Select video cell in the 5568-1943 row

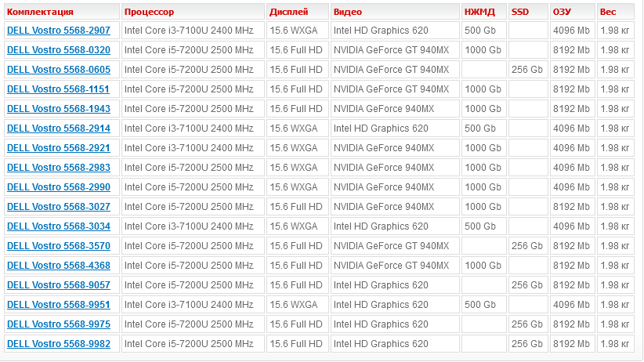click(395, 109)
